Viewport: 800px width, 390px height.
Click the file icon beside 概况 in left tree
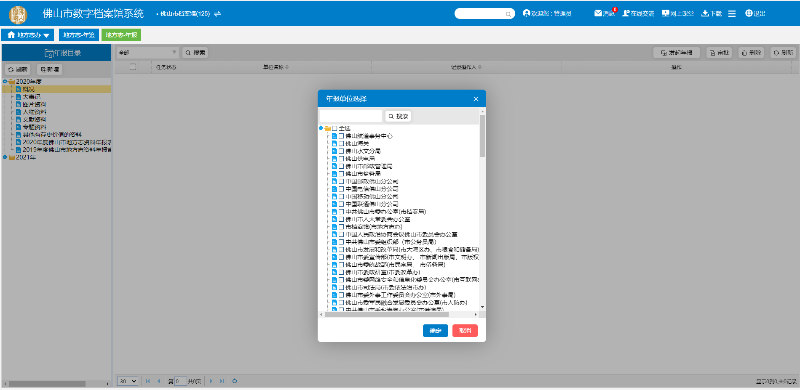[18, 89]
